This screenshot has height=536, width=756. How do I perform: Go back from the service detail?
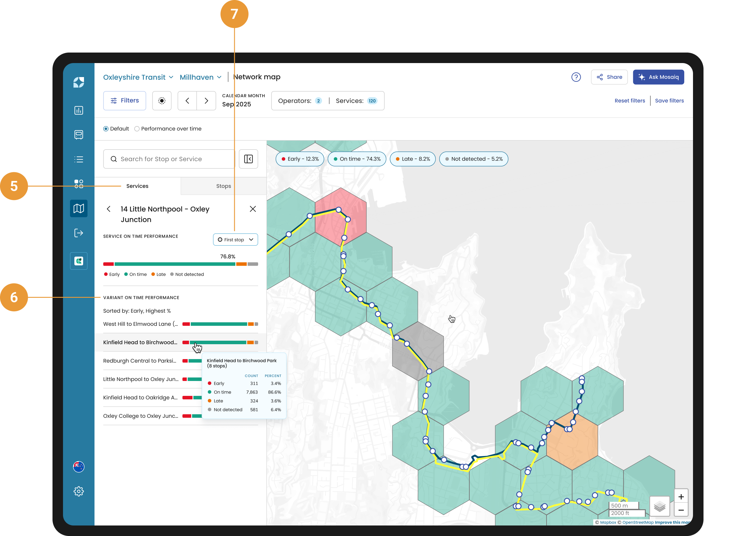[108, 209]
